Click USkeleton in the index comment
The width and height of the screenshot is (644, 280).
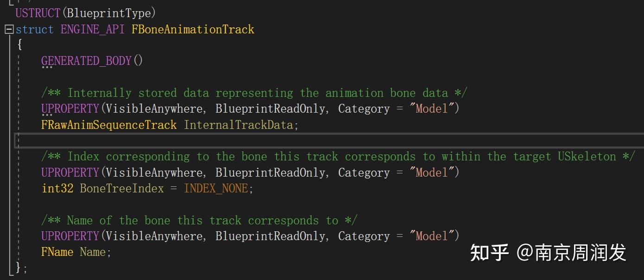click(x=587, y=157)
